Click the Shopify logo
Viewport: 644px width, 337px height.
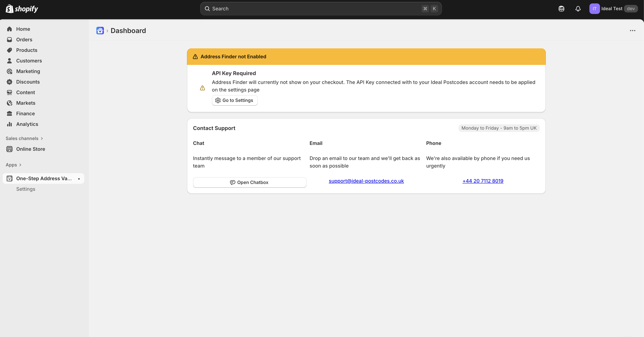point(22,8)
